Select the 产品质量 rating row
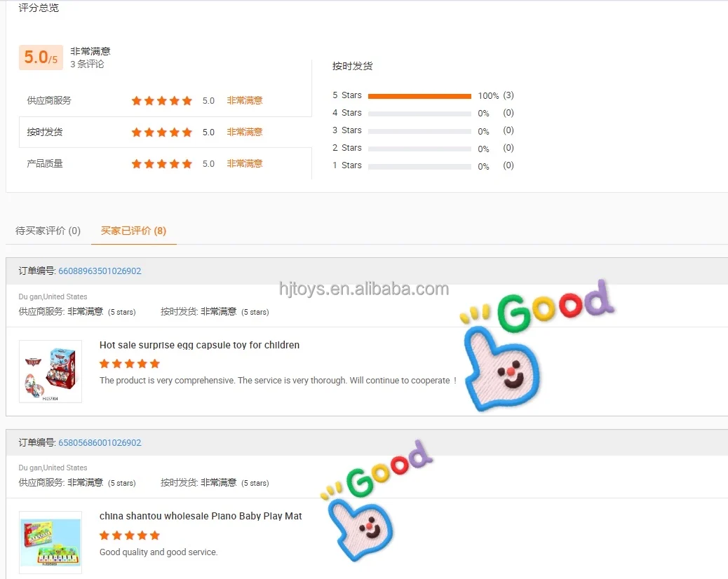Image resolution: width=728 pixels, height=579 pixels. (x=166, y=164)
